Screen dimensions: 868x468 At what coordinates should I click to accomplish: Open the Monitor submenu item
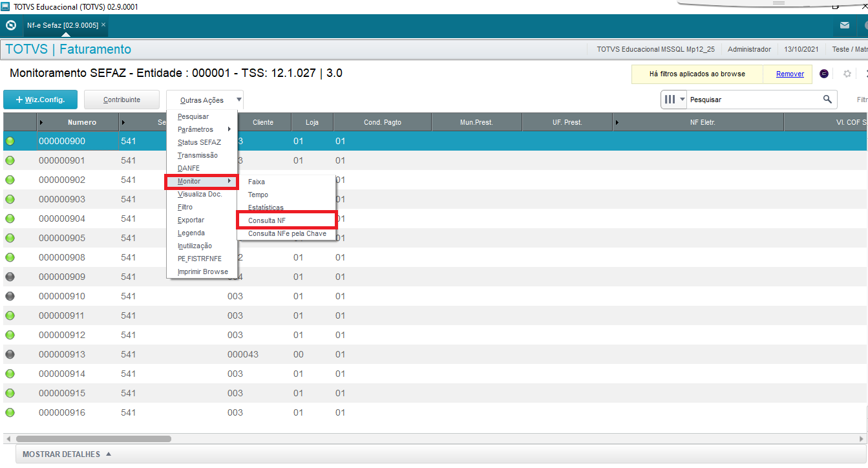(202, 182)
